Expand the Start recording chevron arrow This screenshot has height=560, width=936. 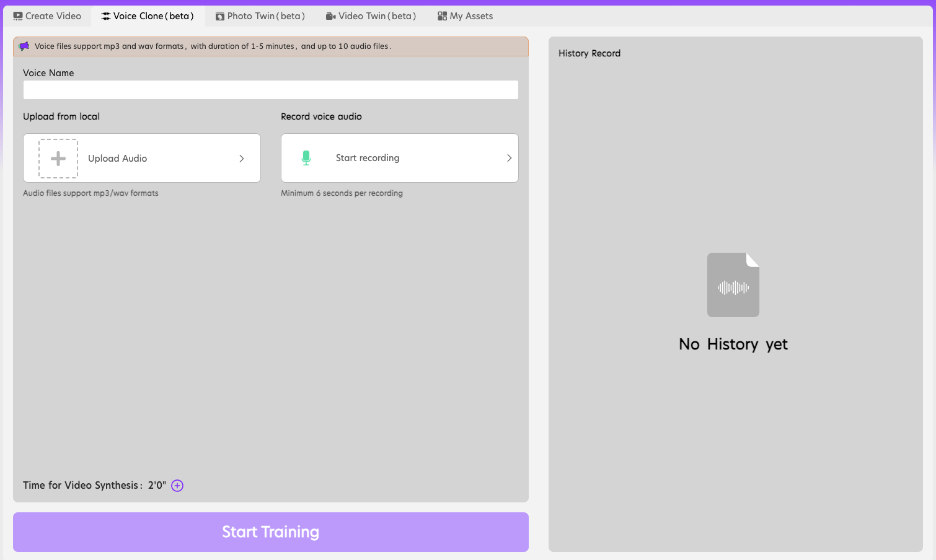click(509, 158)
